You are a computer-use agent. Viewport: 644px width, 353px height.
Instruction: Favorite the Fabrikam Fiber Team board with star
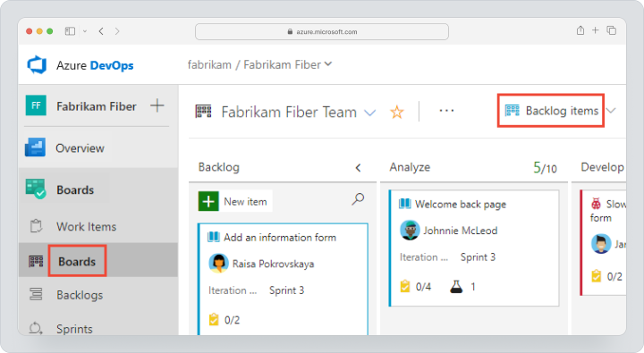(397, 112)
